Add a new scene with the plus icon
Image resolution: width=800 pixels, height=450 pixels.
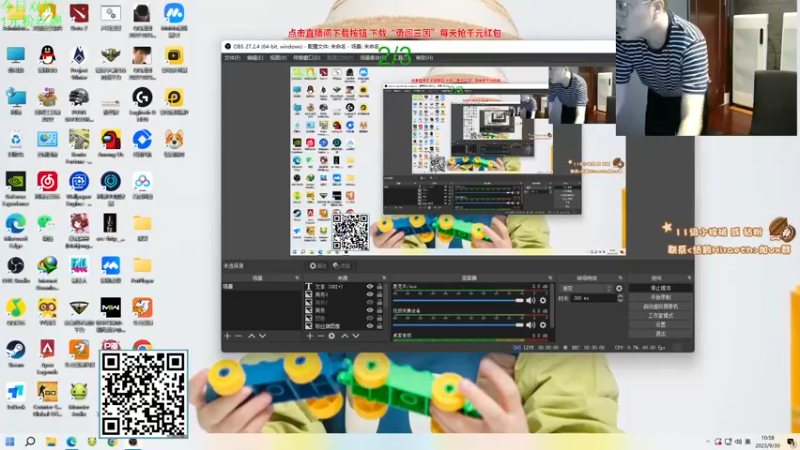coord(228,336)
